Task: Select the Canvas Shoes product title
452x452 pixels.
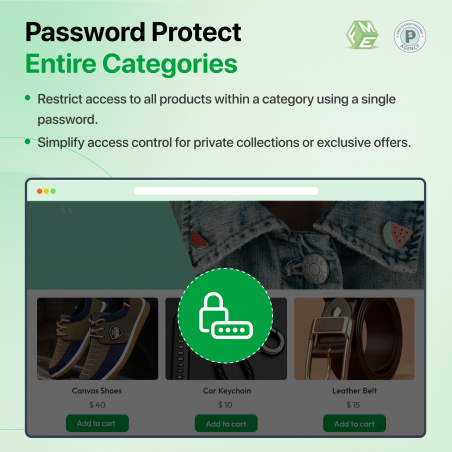Action: pyautogui.click(x=97, y=391)
